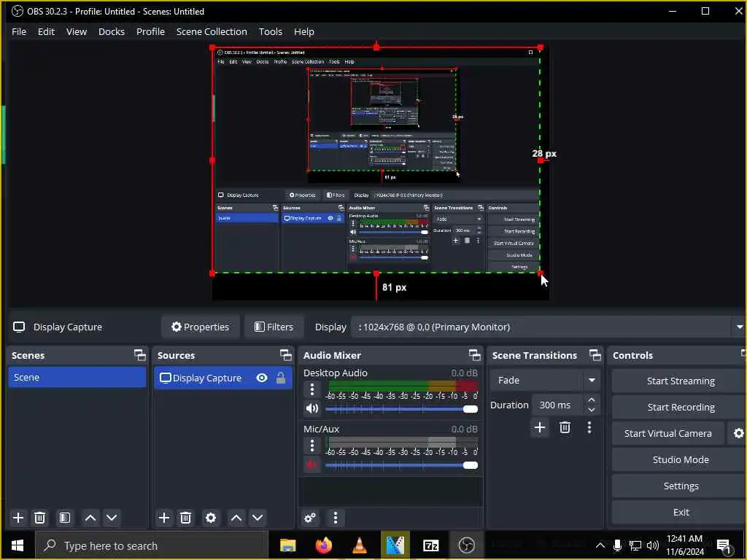Open virtual camera settings gear

[x=738, y=433]
